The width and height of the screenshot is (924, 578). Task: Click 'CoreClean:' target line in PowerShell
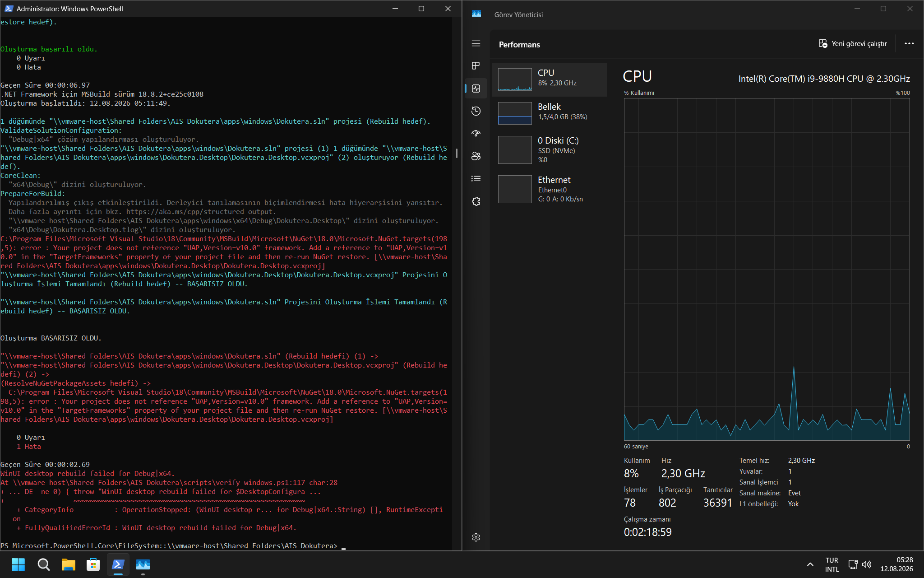[20, 175]
